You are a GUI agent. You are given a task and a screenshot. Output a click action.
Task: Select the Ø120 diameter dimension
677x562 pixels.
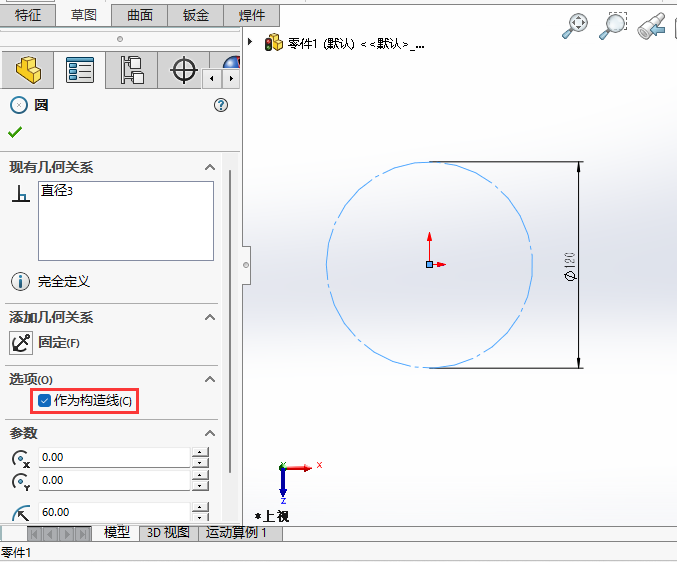click(570, 267)
